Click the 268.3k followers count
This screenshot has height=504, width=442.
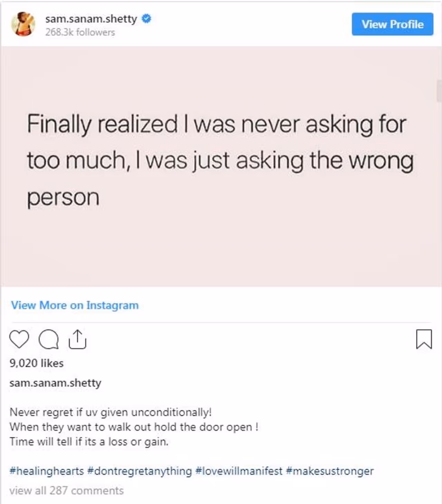point(80,32)
